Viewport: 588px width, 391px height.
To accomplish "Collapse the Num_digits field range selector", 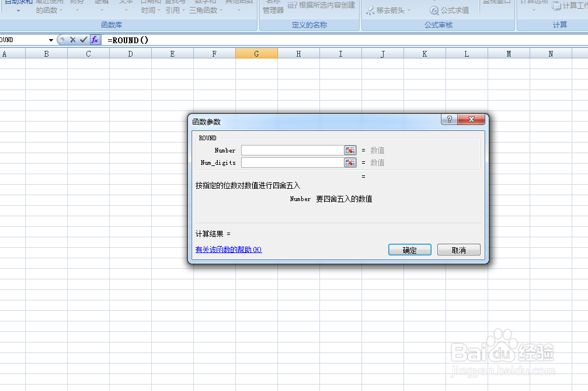I will point(350,162).
